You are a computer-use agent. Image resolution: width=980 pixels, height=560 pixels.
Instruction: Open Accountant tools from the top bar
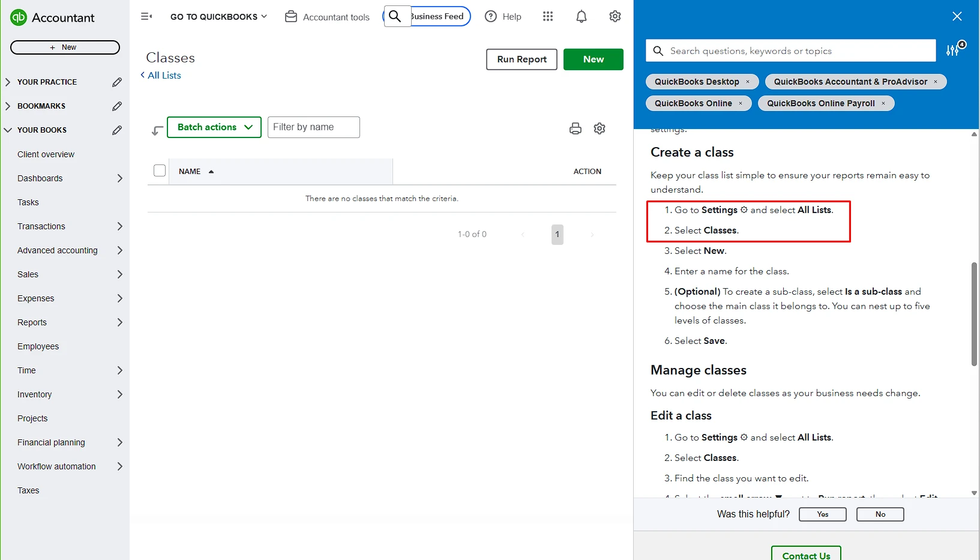click(x=327, y=16)
